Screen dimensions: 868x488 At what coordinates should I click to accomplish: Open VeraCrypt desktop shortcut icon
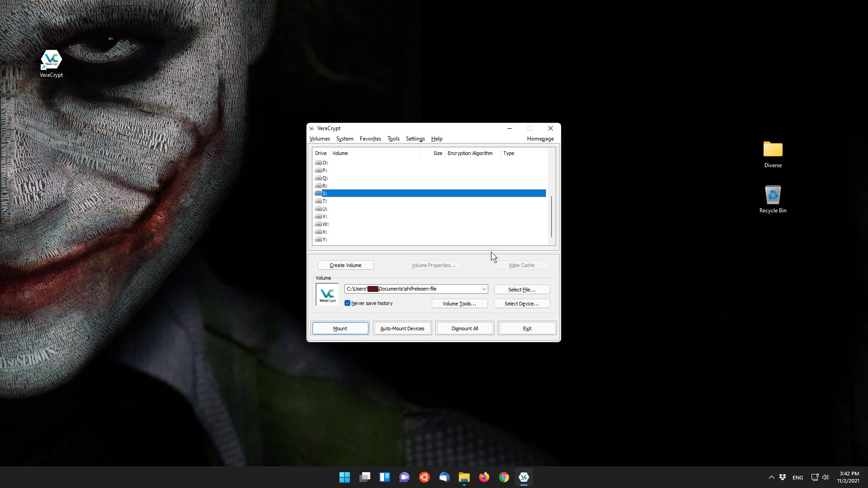click(51, 60)
